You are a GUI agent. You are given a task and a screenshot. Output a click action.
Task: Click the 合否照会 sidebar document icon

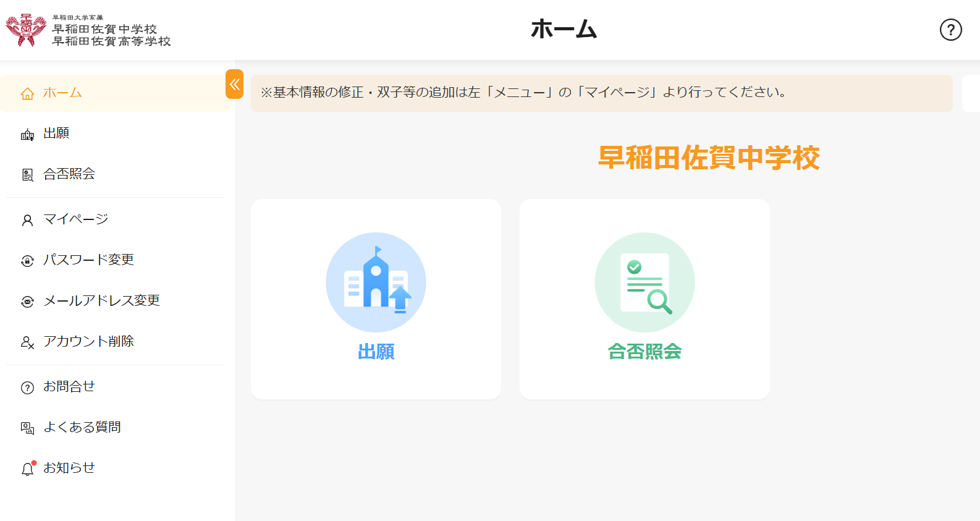point(27,175)
